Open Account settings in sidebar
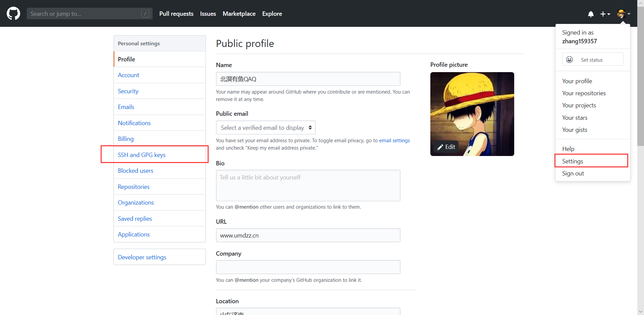This screenshot has width=644, height=315. click(x=160, y=75)
